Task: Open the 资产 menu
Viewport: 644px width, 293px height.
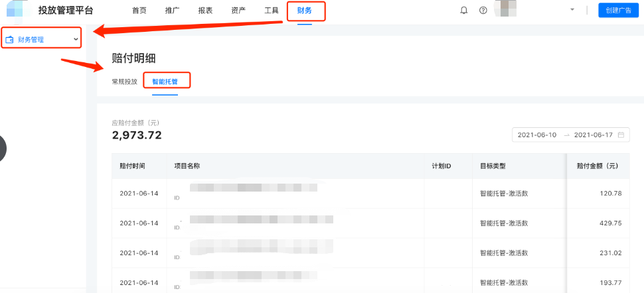Action: [x=238, y=11]
